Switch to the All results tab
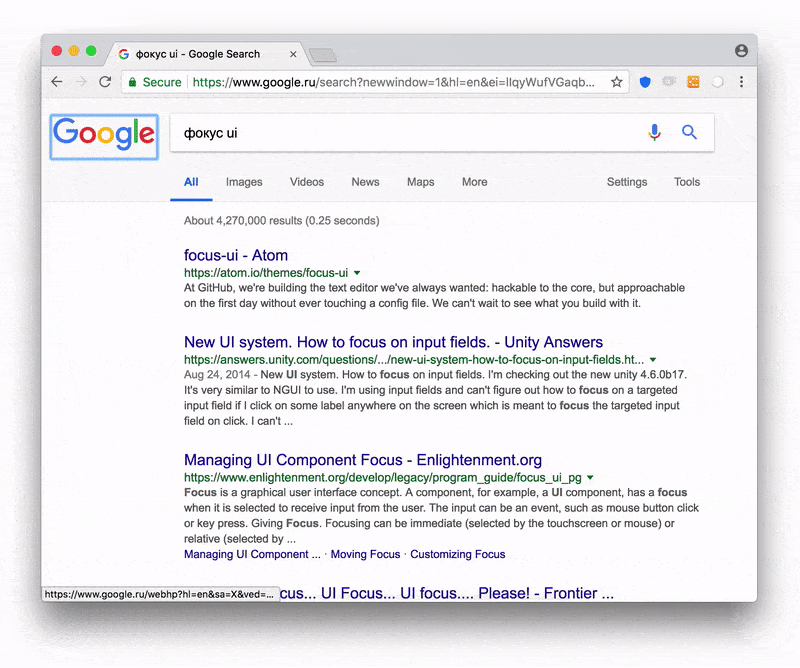 pyautogui.click(x=191, y=182)
